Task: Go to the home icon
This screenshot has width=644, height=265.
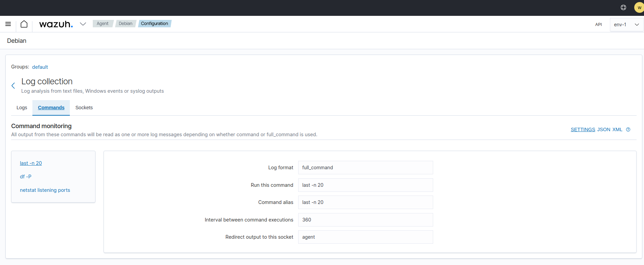Action: point(24,24)
